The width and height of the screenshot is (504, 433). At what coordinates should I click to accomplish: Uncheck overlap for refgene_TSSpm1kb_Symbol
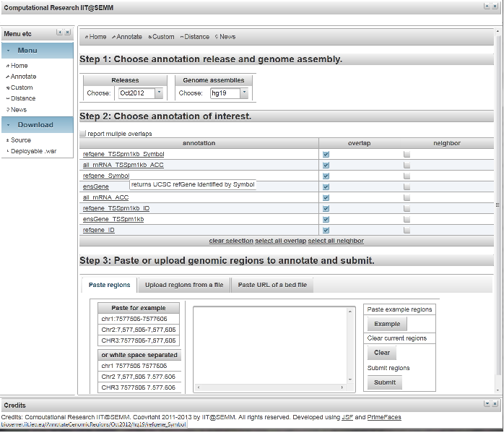point(326,155)
